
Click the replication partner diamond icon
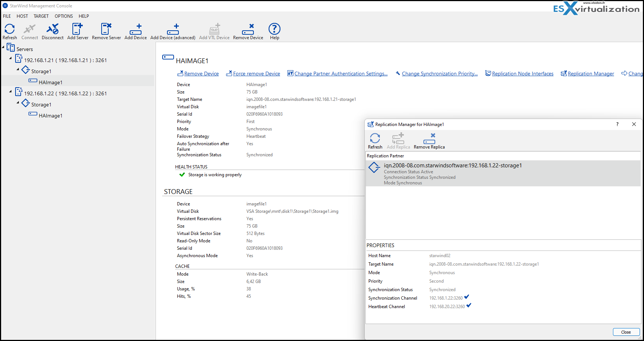coord(374,167)
